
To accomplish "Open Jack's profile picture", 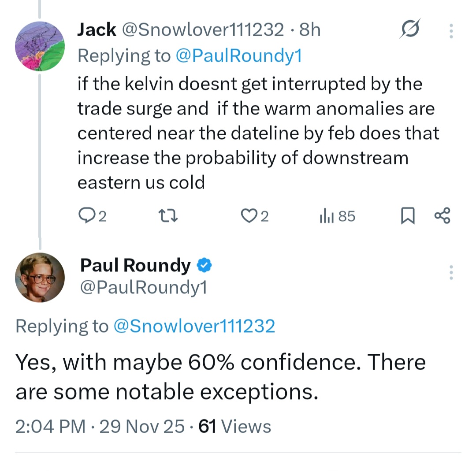I will tap(40, 46).
